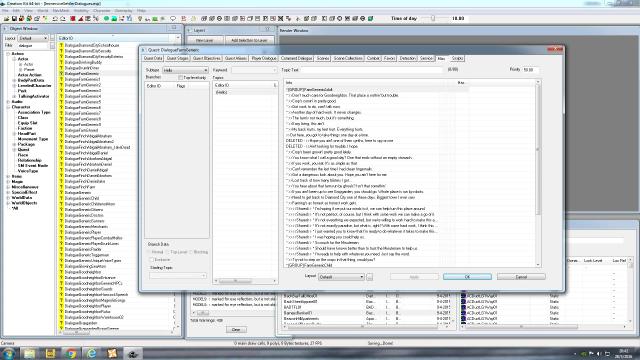Open the Subtype dropdown showing Hello

coord(186,70)
